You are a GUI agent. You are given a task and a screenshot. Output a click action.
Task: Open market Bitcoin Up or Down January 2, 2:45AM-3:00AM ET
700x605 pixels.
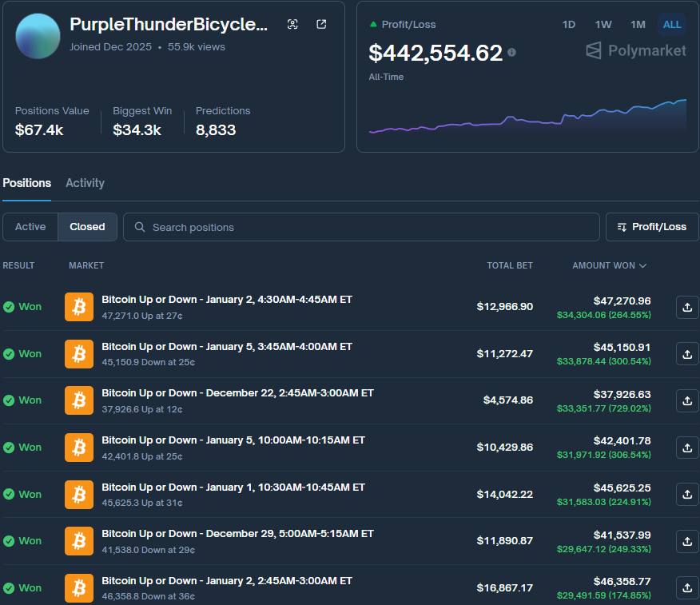(x=227, y=581)
